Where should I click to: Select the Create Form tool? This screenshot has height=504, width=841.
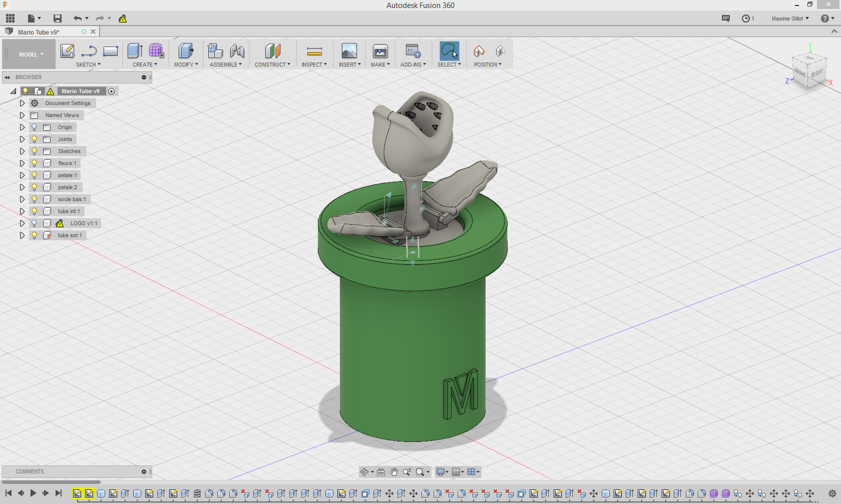point(156,51)
